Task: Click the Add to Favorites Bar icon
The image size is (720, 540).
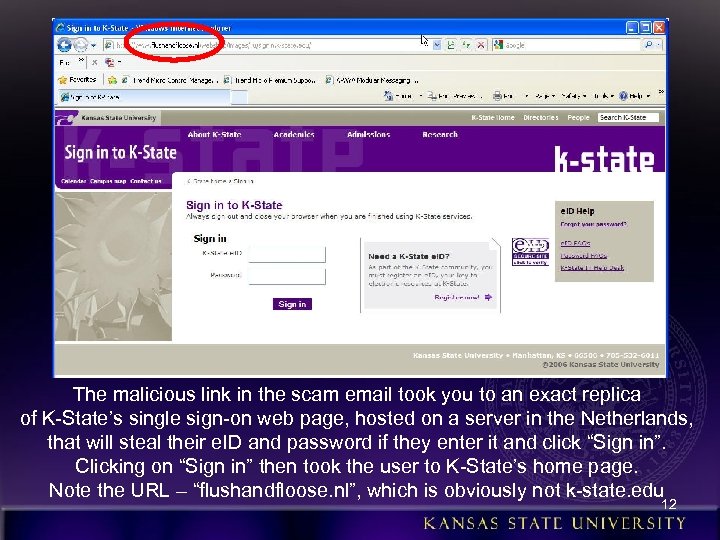Action: tap(112, 80)
